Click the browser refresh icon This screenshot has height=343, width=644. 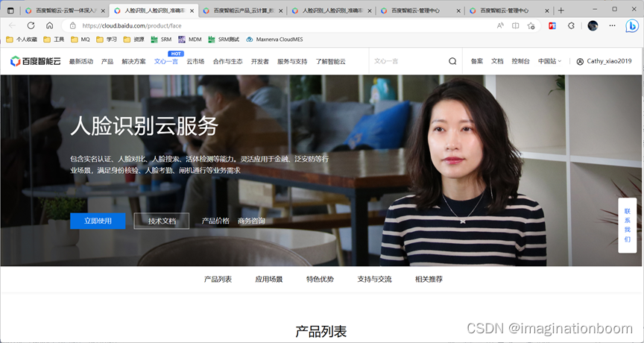(x=31, y=25)
